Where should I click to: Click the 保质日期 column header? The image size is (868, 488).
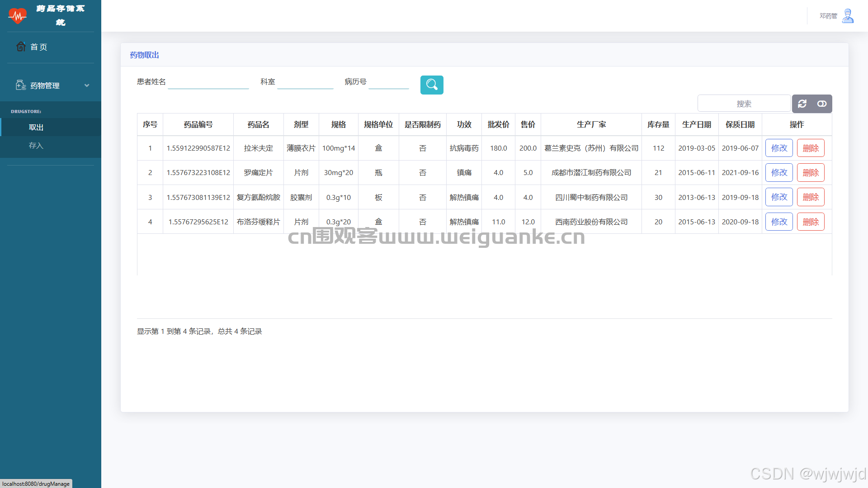[x=740, y=124]
